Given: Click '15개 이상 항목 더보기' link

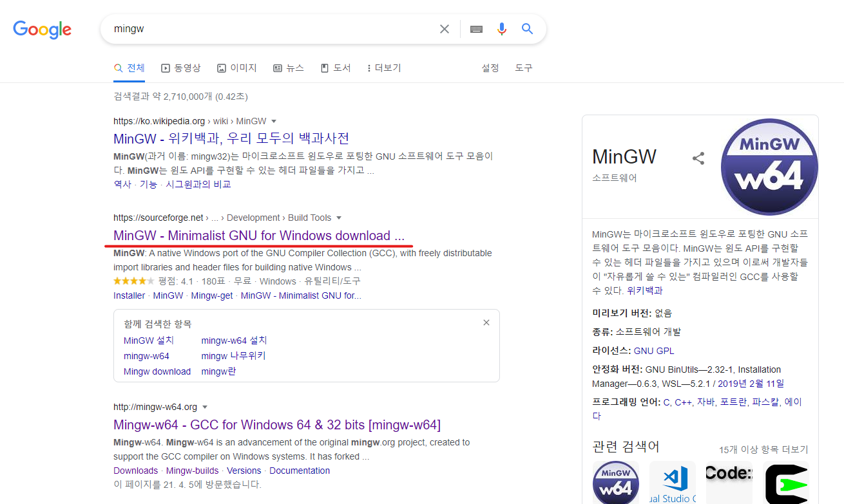Looking at the screenshot, I should point(763,450).
